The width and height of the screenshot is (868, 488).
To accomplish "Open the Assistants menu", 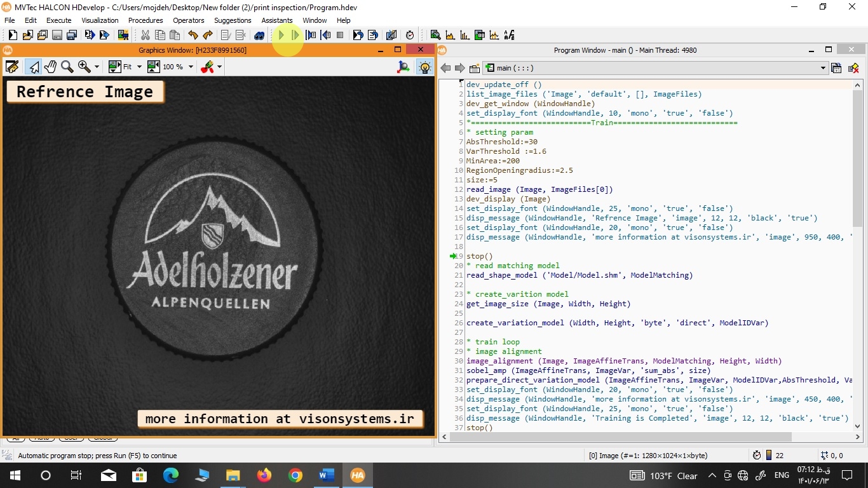I will coord(277,20).
